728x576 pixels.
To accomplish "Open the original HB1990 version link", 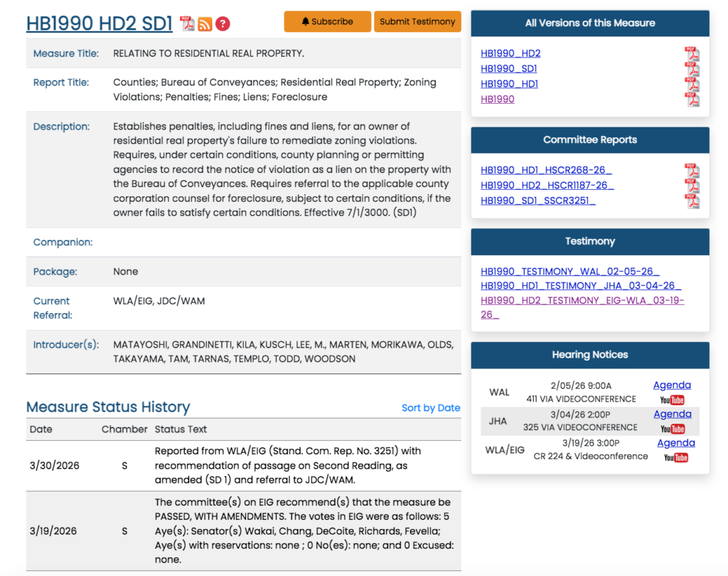I will click(498, 99).
